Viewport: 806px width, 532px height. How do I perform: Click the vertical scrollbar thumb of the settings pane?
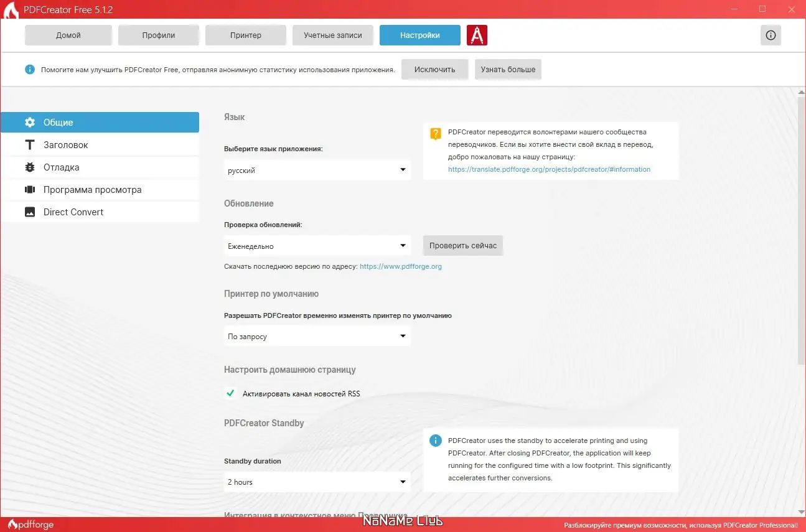[801, 230]
